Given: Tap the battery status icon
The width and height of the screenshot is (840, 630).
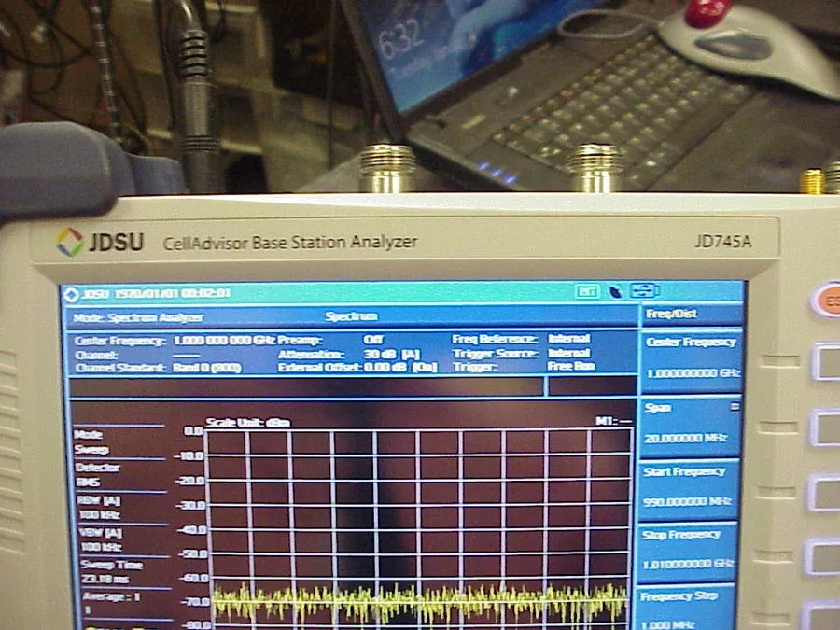Looking at the screenshot, I should (644, 290).
